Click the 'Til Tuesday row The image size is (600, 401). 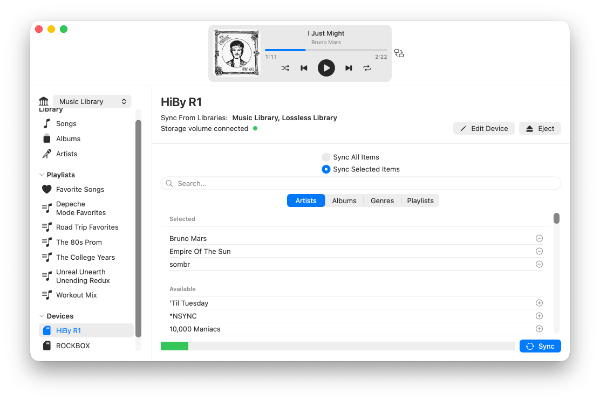tap(356, 303)
